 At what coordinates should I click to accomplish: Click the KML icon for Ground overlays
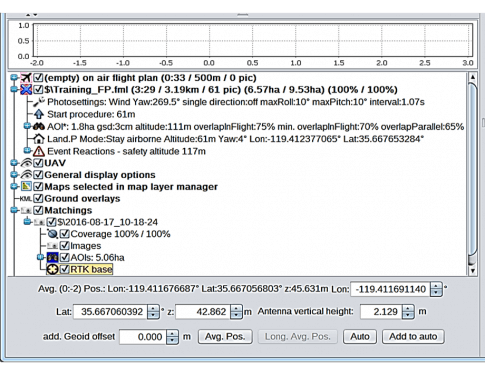point(26,199)
